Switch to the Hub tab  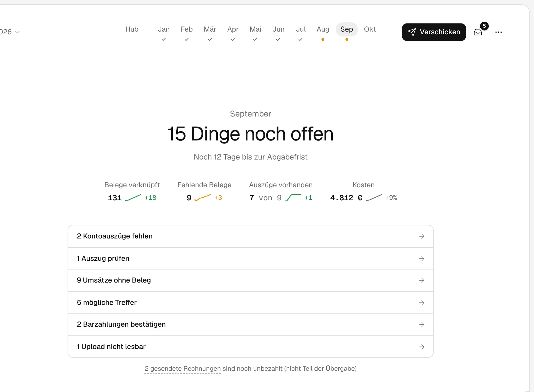point(132,29)
